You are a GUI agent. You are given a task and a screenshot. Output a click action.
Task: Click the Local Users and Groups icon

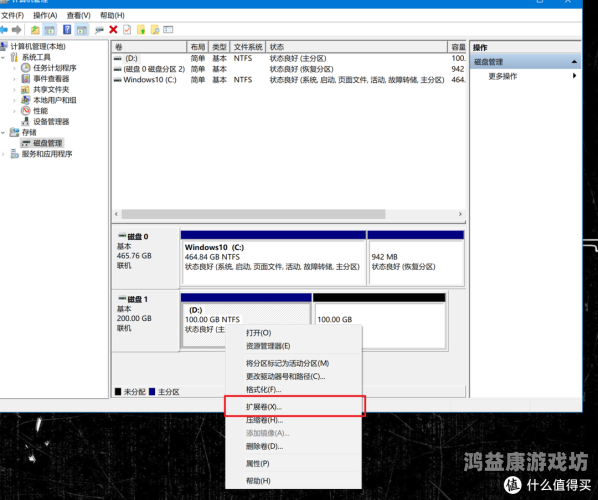(25, 100)
